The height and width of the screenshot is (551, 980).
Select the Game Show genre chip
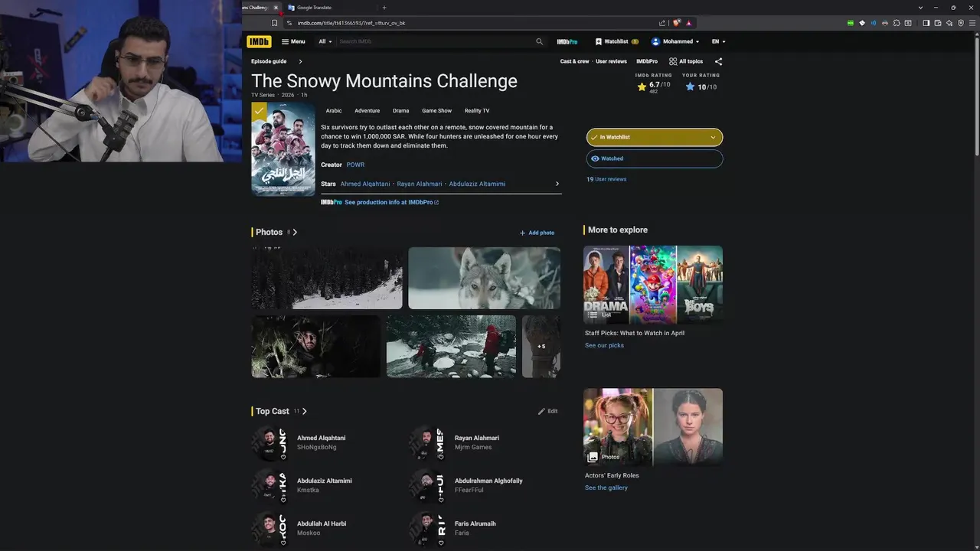[436, 111]
